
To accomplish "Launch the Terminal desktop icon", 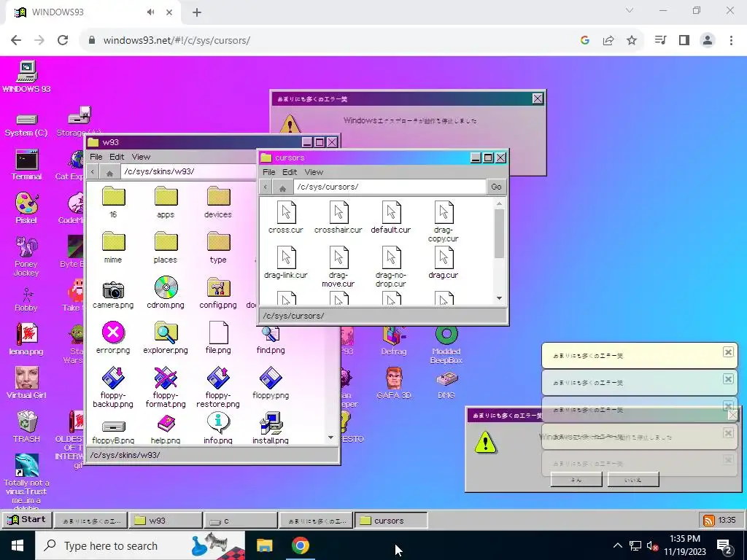I will coord(27,166).
